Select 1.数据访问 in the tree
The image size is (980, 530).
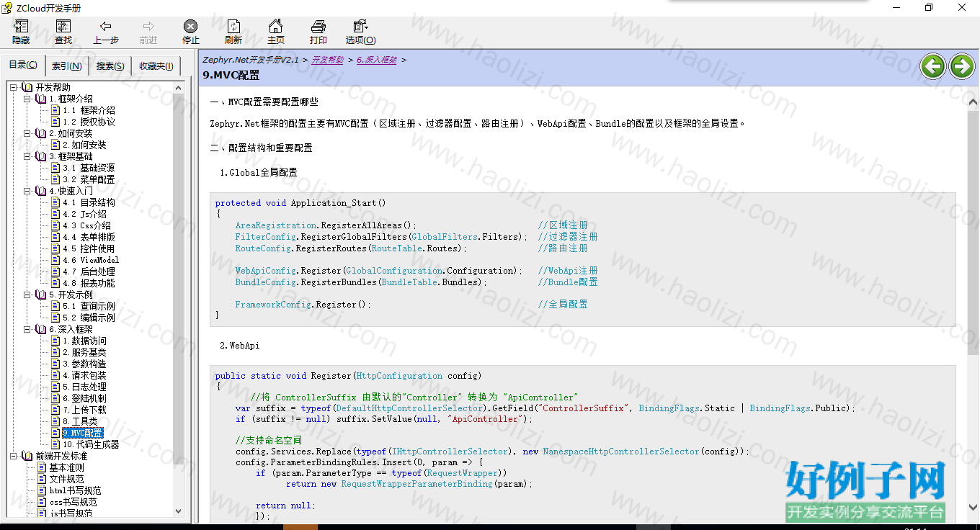pyautogui.click(x=84, y=341)
